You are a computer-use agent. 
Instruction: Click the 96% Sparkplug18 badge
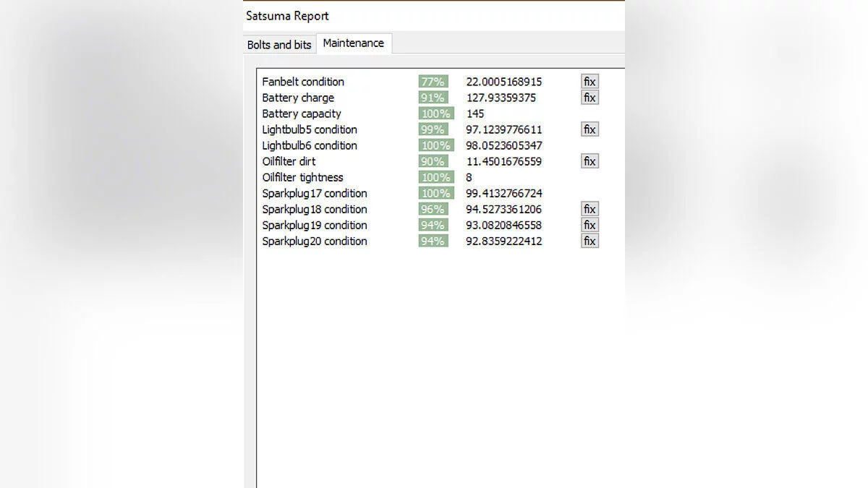coord(433,209)
